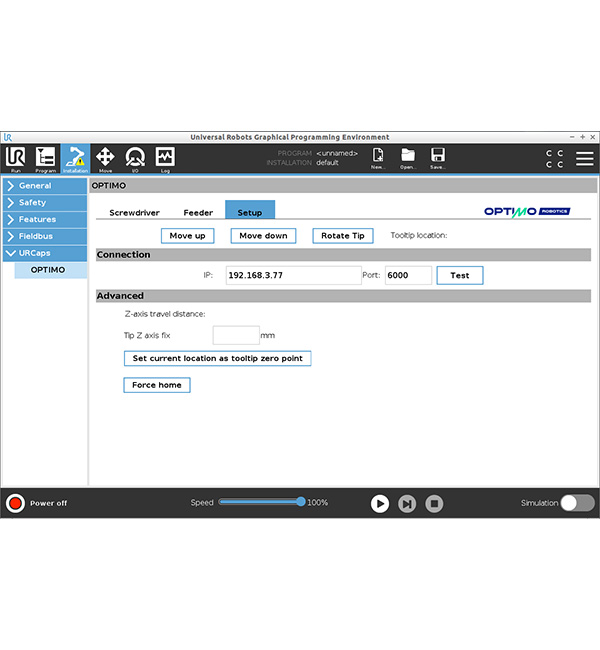Click the installation name default

click(327, 162)
